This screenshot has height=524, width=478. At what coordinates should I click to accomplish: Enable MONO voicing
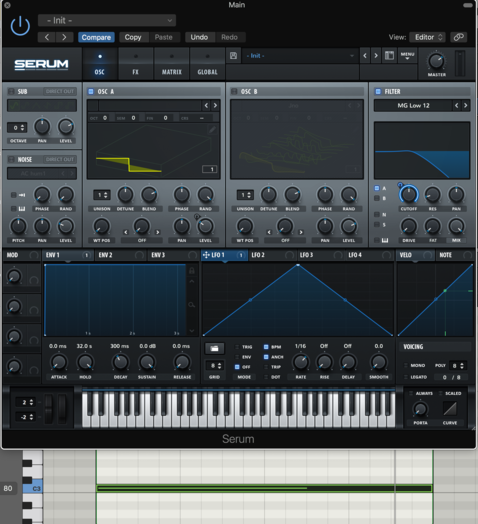coord(406,365)
